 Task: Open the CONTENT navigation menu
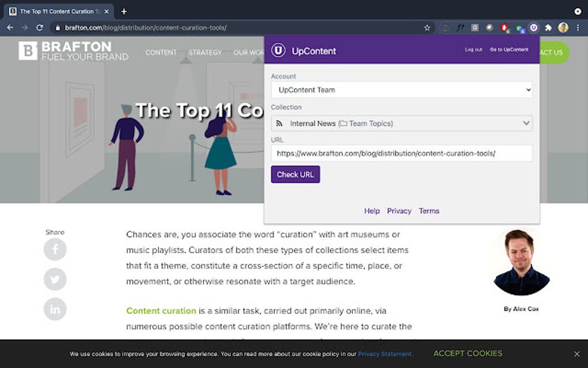[x=161, y=52]
